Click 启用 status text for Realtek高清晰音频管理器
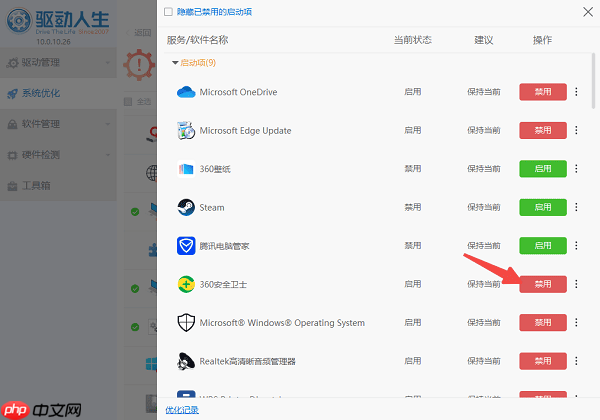This screenshot has height=420, width=600. (412, 361)
